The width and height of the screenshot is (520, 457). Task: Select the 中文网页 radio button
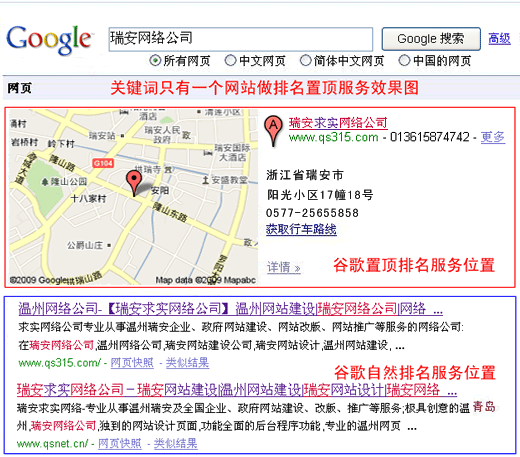click(x=230, y=61)
